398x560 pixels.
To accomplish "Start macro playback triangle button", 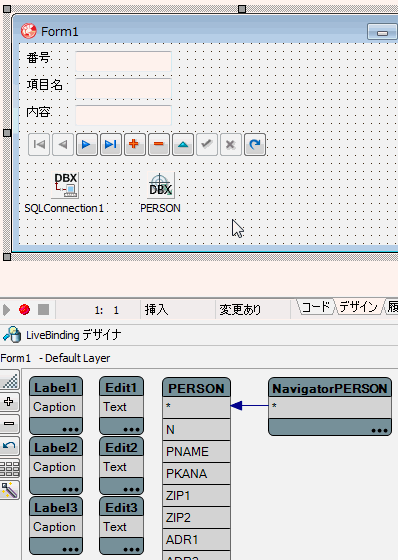I will pyautogui.click(x=6, y=310).
